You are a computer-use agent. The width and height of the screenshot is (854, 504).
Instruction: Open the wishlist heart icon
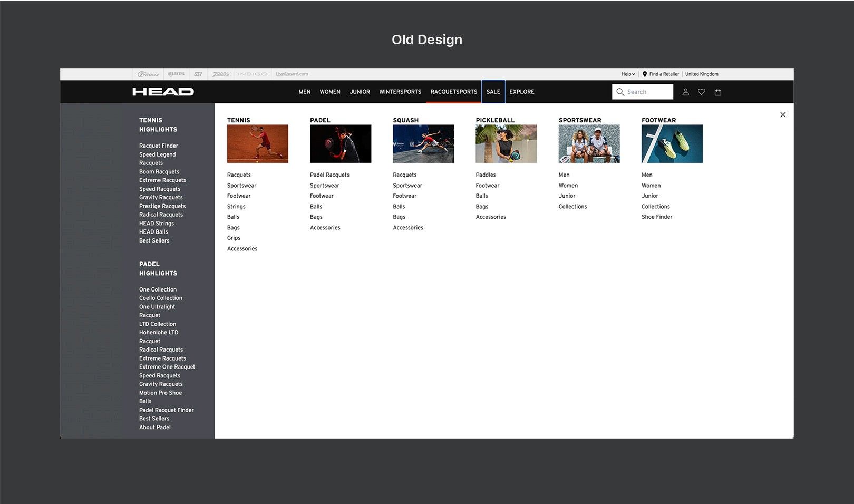point(702,92)
